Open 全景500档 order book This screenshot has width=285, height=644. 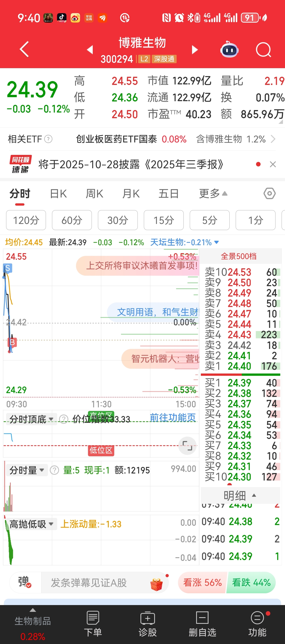click(239, 256)
